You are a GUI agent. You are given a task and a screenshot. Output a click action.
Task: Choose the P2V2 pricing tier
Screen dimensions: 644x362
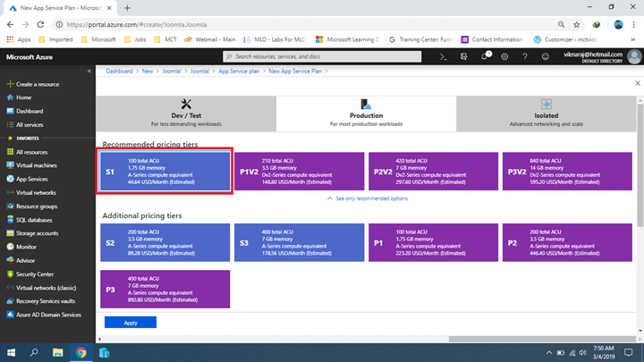tap(433, 171)
